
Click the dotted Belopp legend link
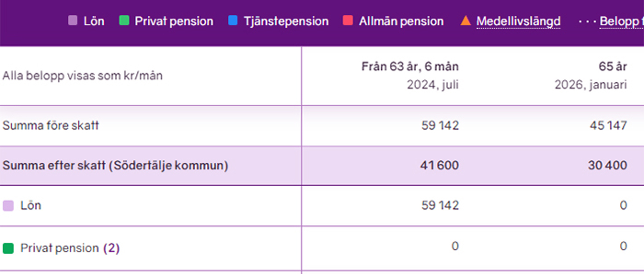coord(621,21)
